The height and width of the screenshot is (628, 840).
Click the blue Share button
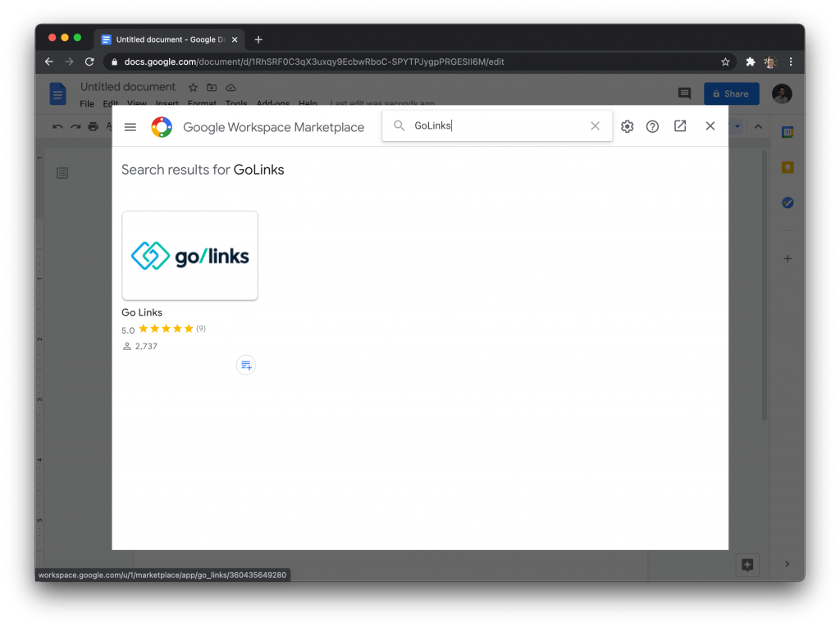pyautogui.click(x=731, y=93)
